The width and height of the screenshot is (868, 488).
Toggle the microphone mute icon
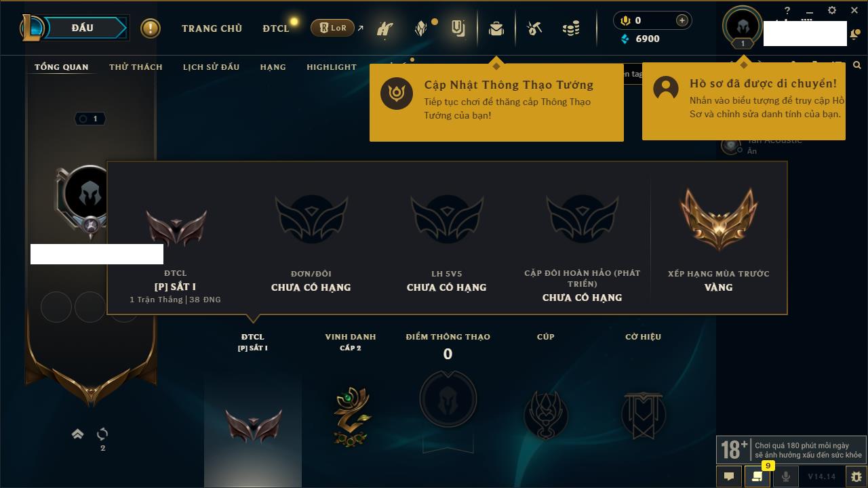(785, 476)
